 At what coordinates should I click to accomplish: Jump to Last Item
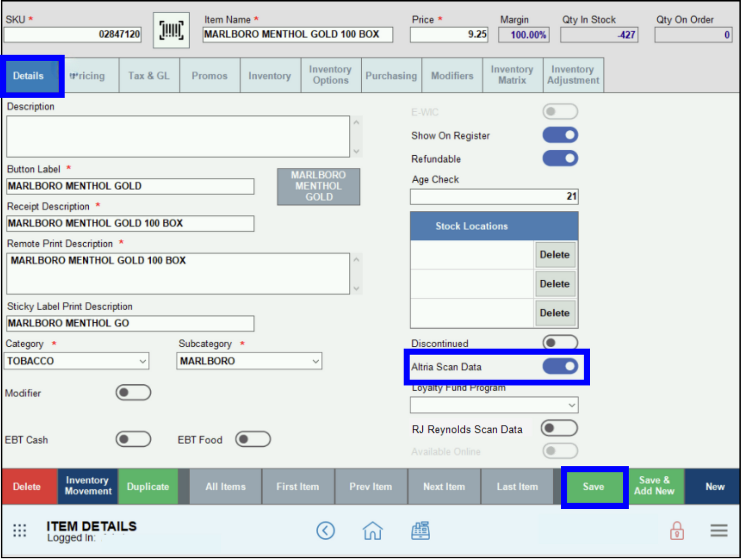(517, 487)
